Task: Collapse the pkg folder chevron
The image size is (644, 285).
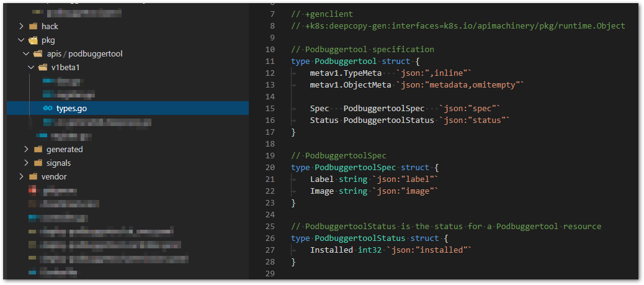Action: click(x=21, y=40)
